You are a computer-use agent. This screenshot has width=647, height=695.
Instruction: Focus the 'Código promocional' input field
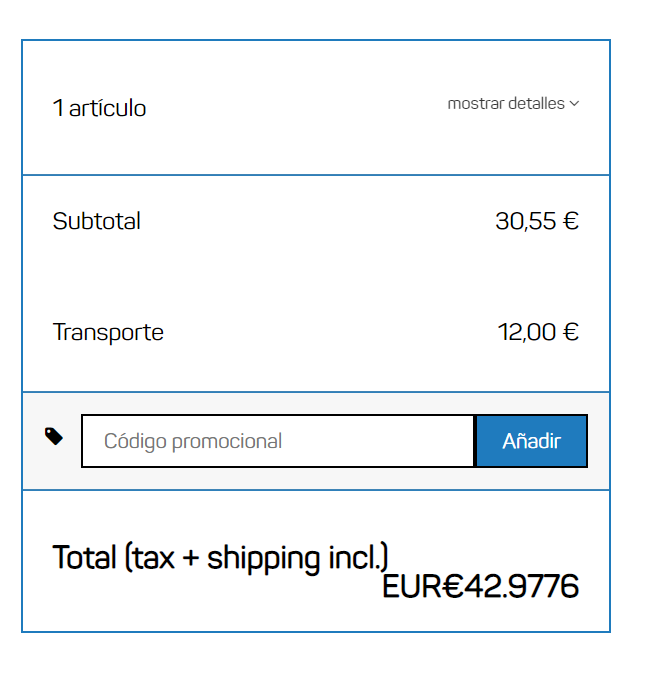click(277, 441)
